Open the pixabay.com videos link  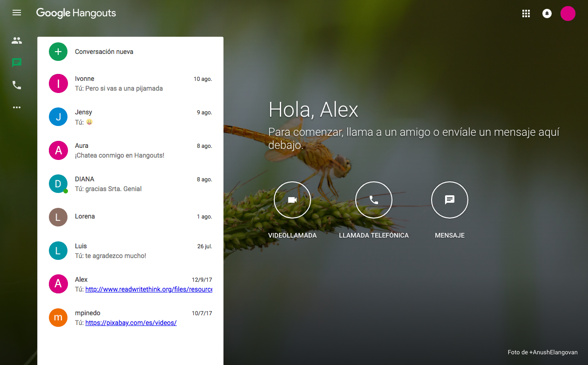coord(131,323)
